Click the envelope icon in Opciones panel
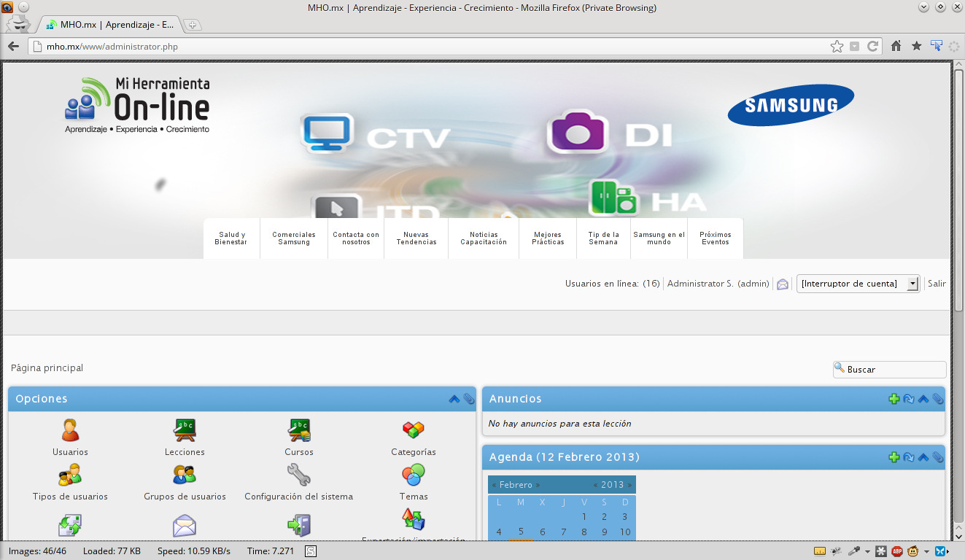 185,526
